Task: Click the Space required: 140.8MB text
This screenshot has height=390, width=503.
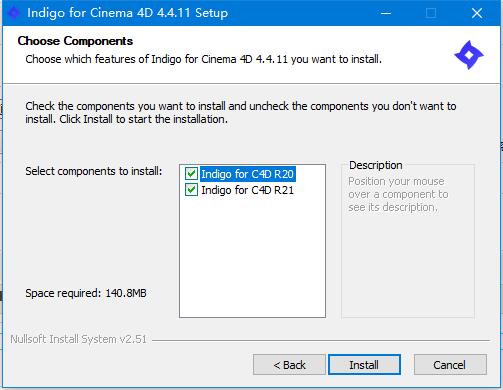Action: coord(86,293)
